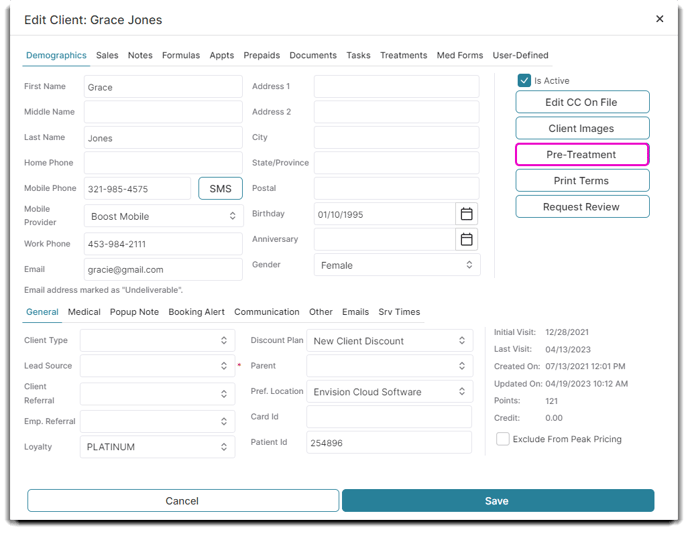Enable Exclude From Peak Pricing
The height and width of the screenshot is (540, 688).
(x=503, y=439)
